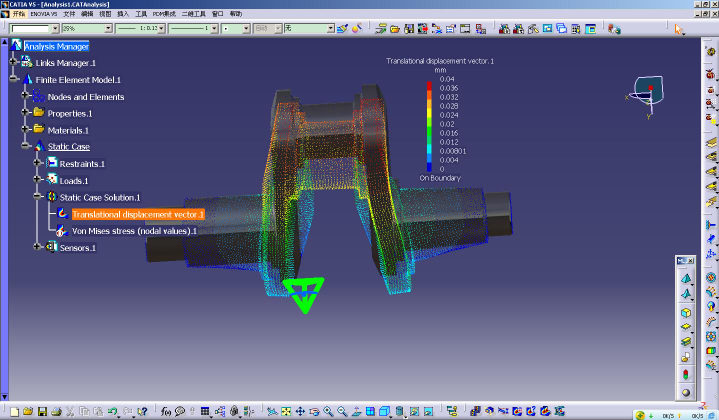This screenshot has width=719, height=420.
Task: Click the compass in the viewport corner
Action: click(x=646, y=95)
